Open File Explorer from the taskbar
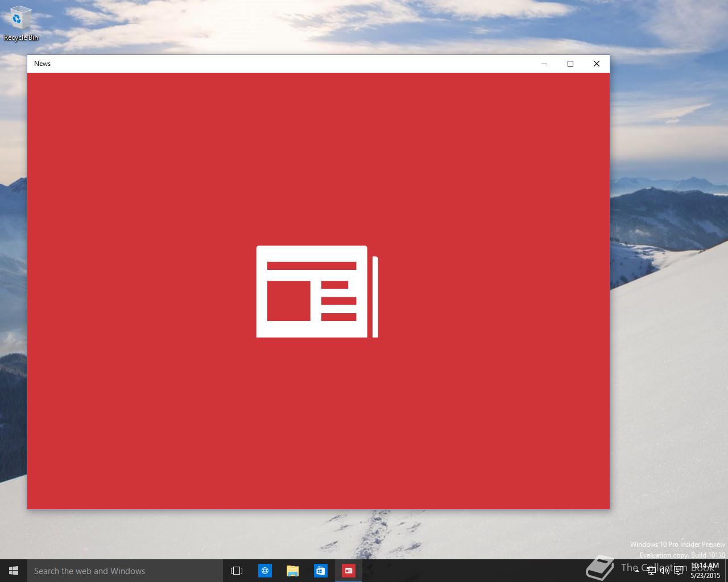This screenshot has width=728, height=582. pyautogui.click(x=293, y=571)
